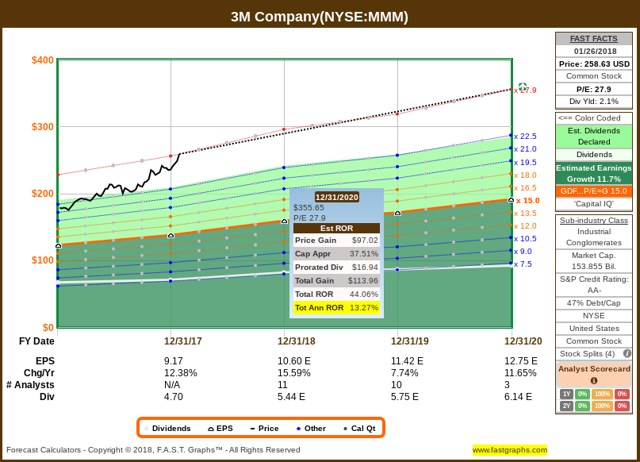Click the Price: 258.63 USD fact
Viewport: 640px width, 462px height.
pyautogui.click(x=593, y=64)
